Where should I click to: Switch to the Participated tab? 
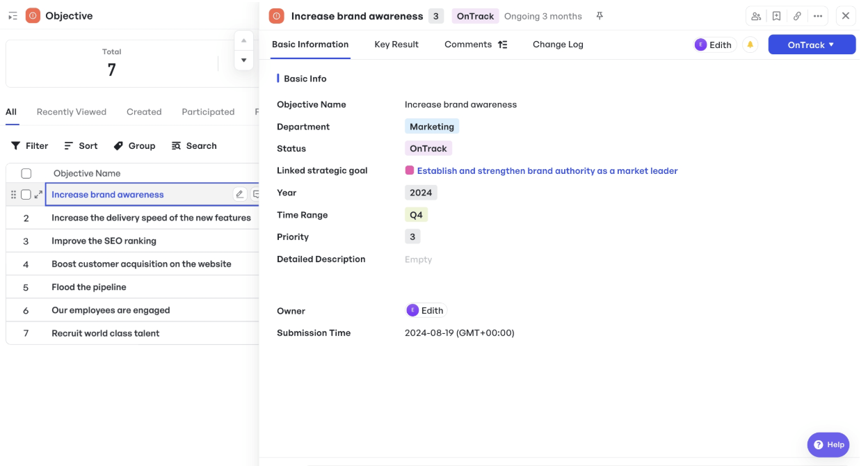pyautogui.click(x=208, y=112)
